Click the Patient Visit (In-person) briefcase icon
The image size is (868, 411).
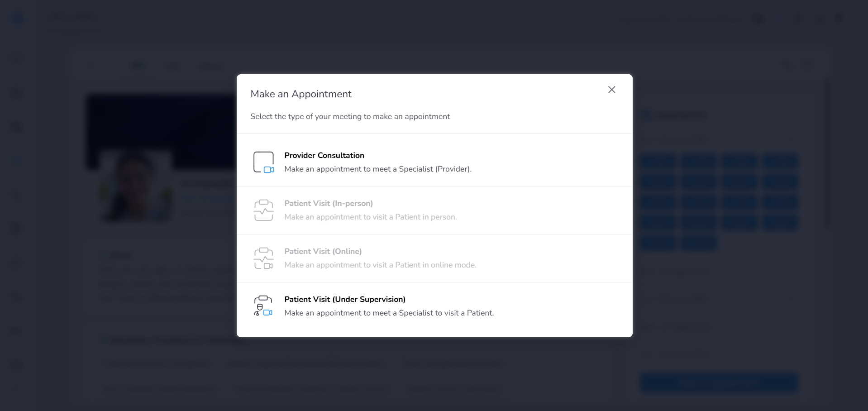(263, 210)
